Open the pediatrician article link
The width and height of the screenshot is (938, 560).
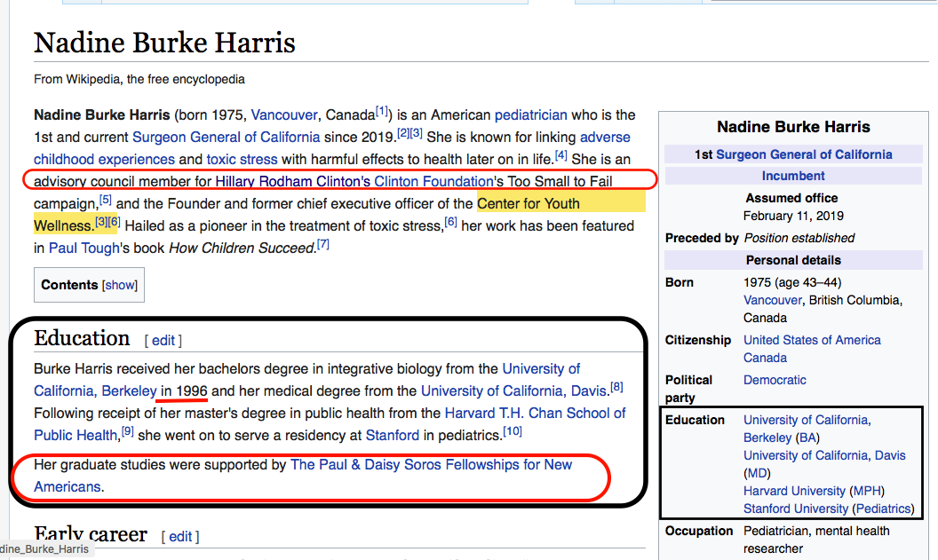530,114
